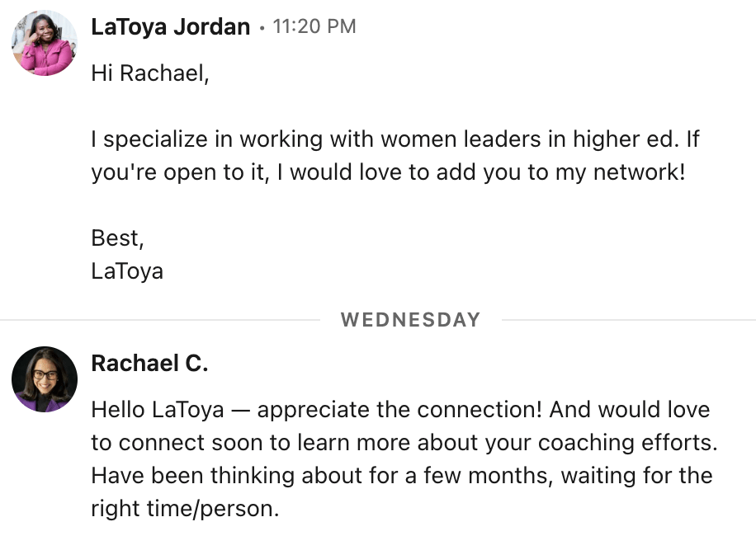
Task: Click the "right time/person." closing line
Action: [185, 508]
